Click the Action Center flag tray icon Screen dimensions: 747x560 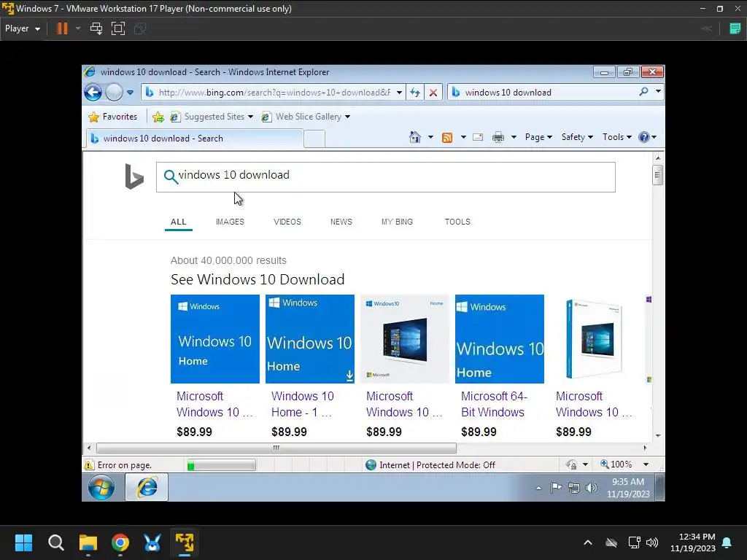[555, 488]
